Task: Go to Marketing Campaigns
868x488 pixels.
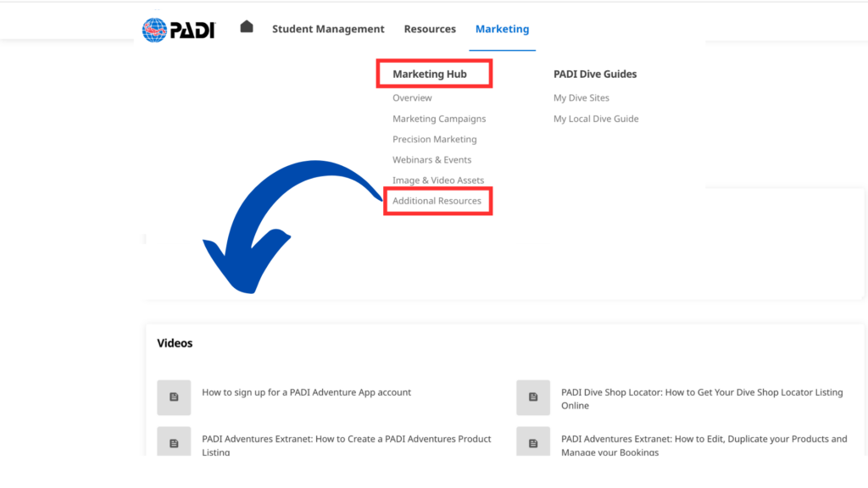Action: (439, 119)
